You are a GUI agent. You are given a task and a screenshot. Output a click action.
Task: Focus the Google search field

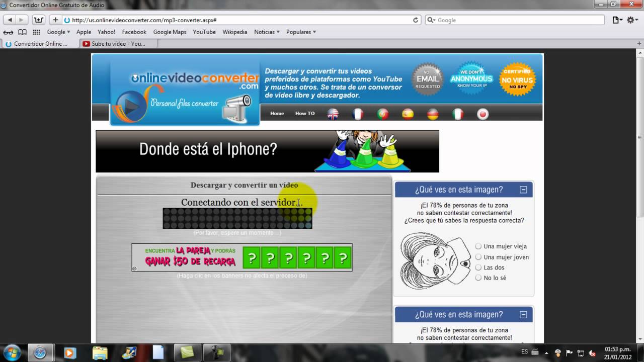[515, 20]
